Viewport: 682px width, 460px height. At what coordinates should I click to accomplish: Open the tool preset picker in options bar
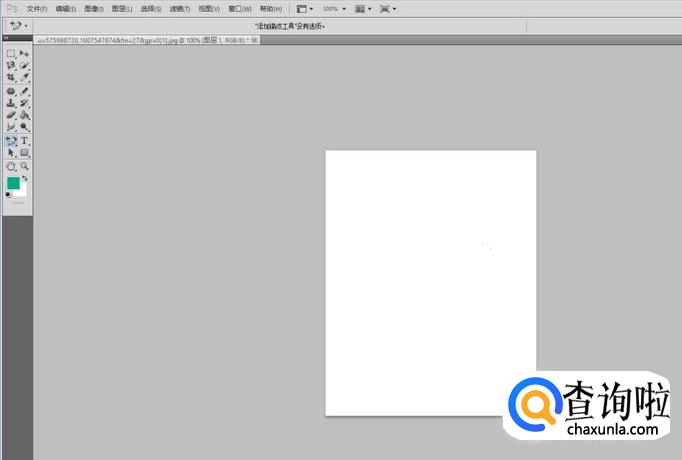tap(18, 26)
